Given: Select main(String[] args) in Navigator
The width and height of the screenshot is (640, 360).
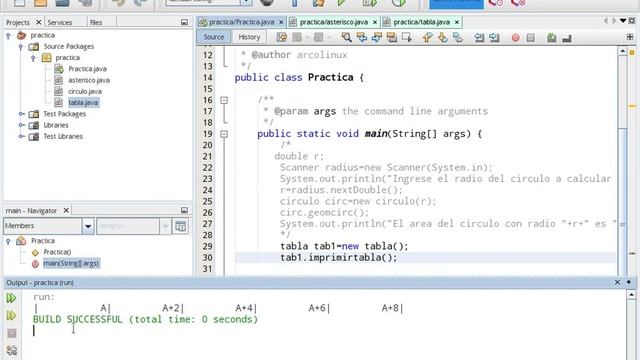Looking at the screenshot, I should coord(71,264).
